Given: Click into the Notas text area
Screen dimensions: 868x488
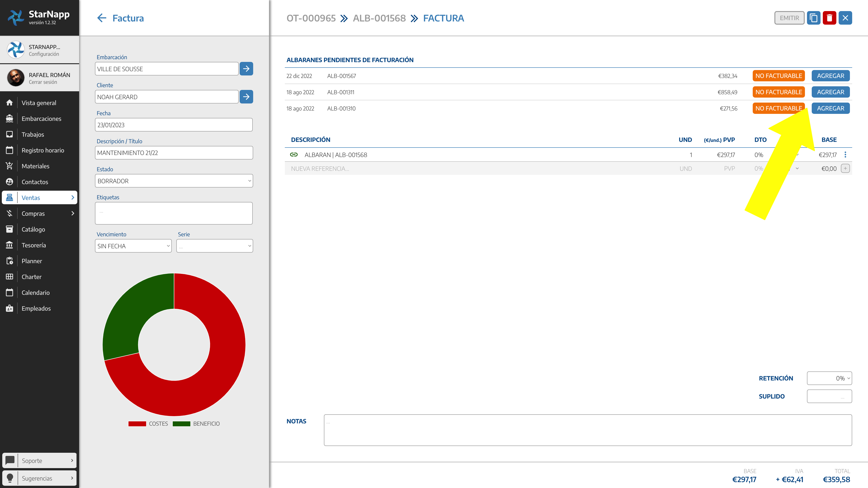Looking at the screenshot, I should click(x=588, y=430).
